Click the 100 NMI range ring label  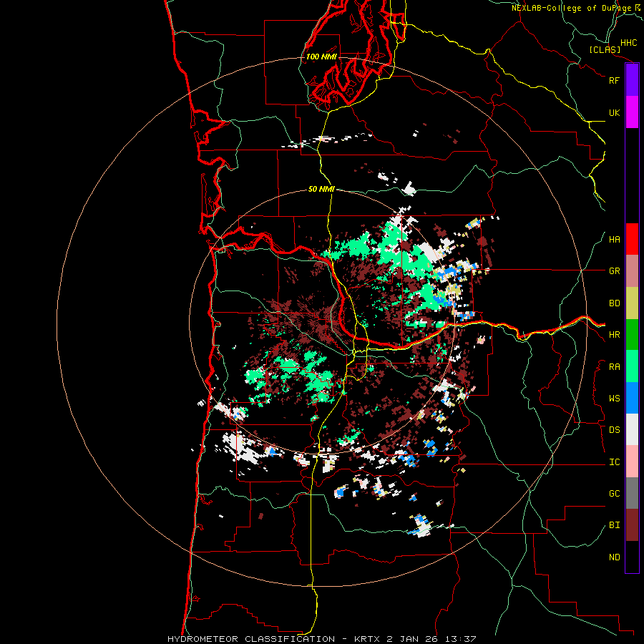tap(321, 57)
